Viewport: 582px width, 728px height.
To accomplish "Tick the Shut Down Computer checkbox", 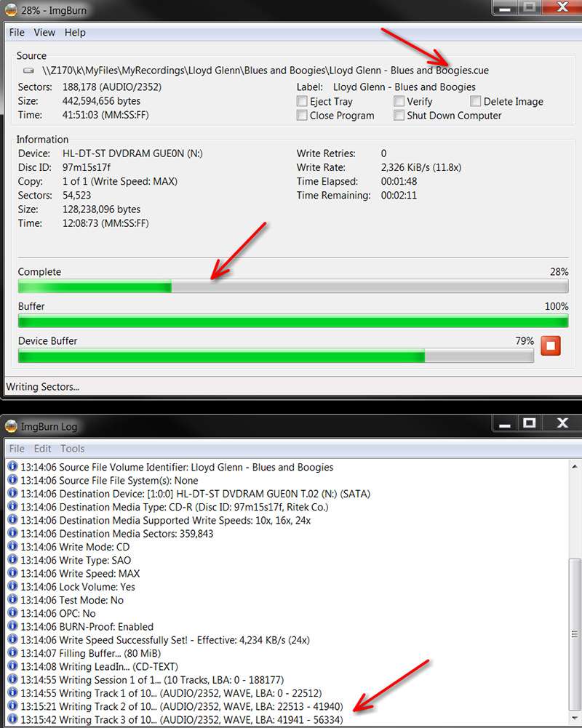I will (x=399, y=115).
